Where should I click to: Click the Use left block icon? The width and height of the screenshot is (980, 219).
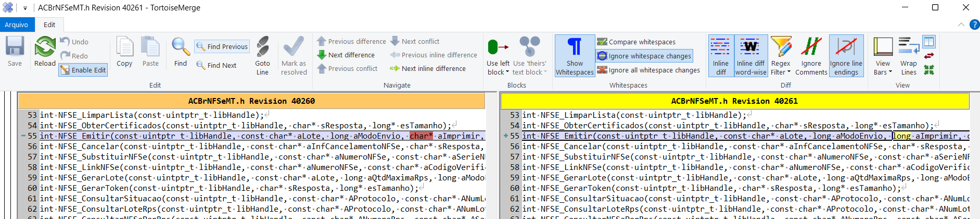(x=498, y=47)
